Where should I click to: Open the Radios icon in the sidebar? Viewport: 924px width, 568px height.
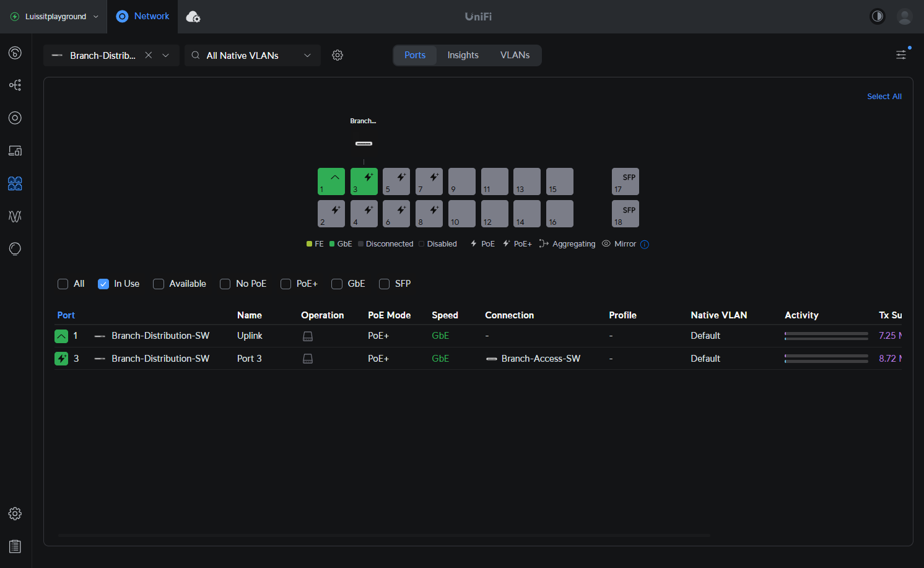pyautogui.click(x=15, y=216)
